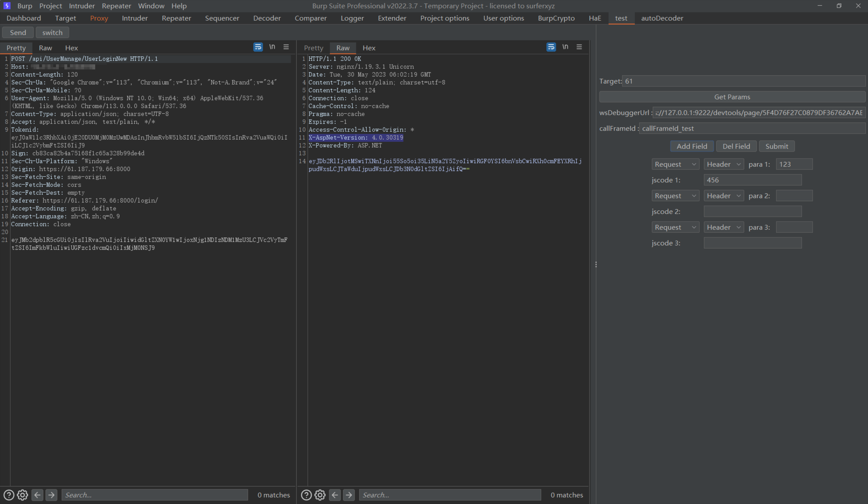Switch to the Target tab
Image resolution: width=868 pixels, height=504 pixels.
tap(65, 18)
